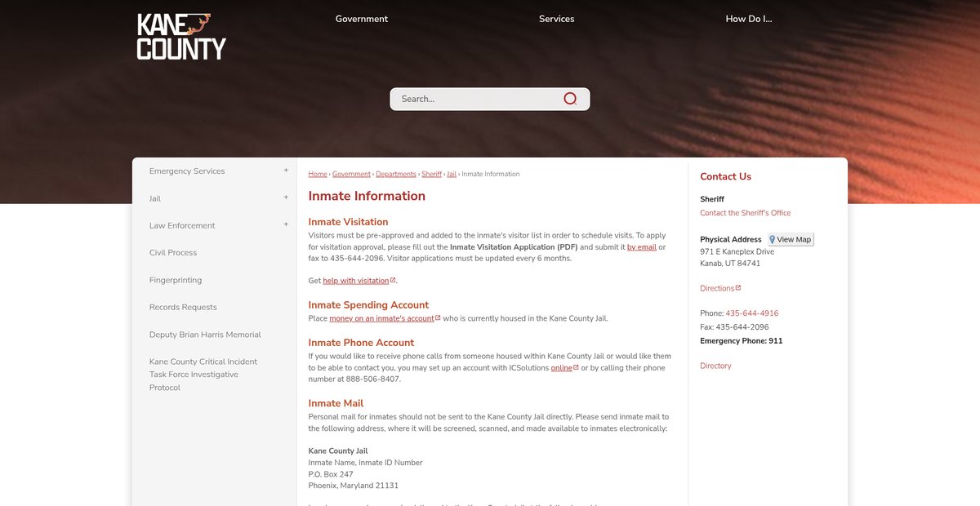Expand the Jail sidebar section
980x506 pixels.
(x=286, y=198)
